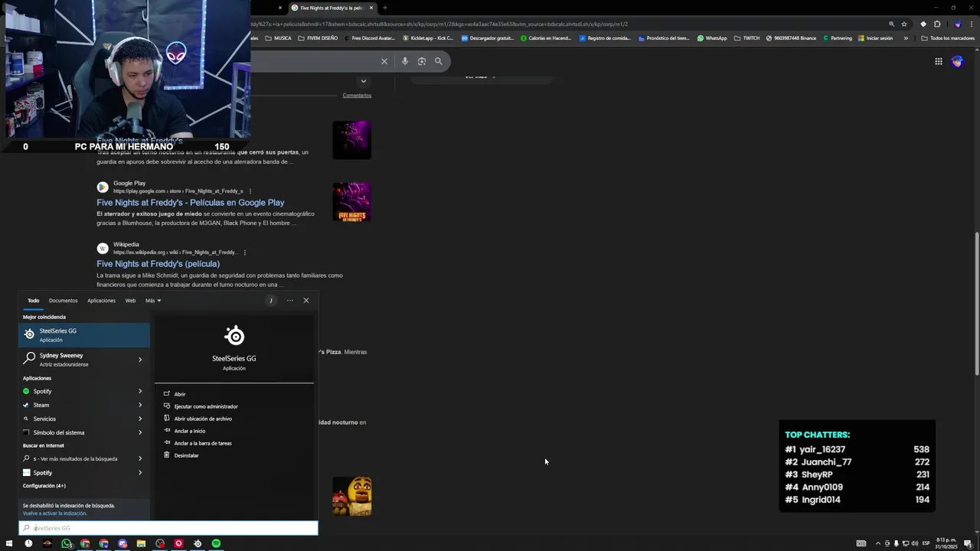The width and height of the screenshot is (980, 551).
Task: Click the Configuración (4+) heading
Action: (44, 486)
